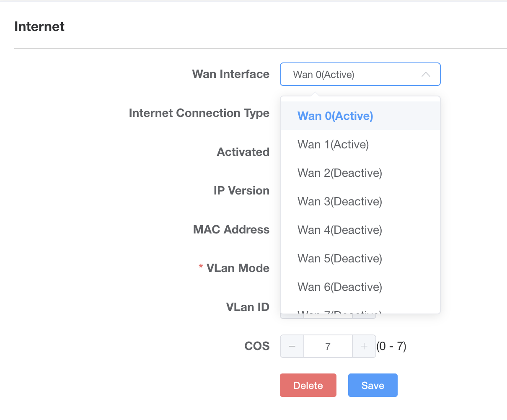Screen dimensions: 507x420
Task: Click the blue Save button
Action: [x=372, y=385]
